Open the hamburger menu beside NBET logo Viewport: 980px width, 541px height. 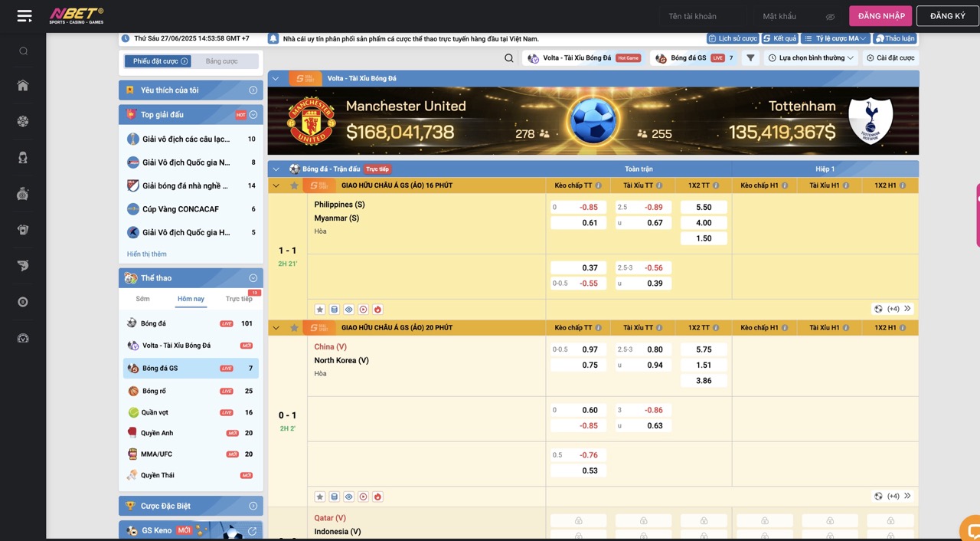(24, 16)
